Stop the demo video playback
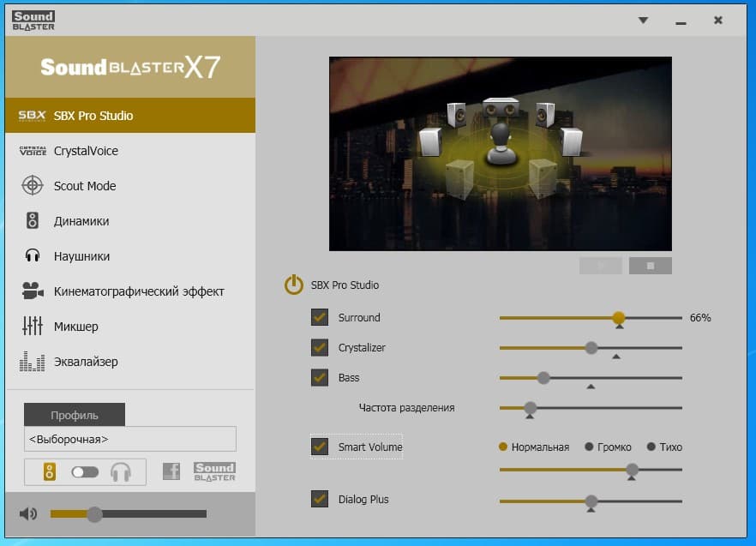Viewport: 756px width, 546px height. point(650,266)
